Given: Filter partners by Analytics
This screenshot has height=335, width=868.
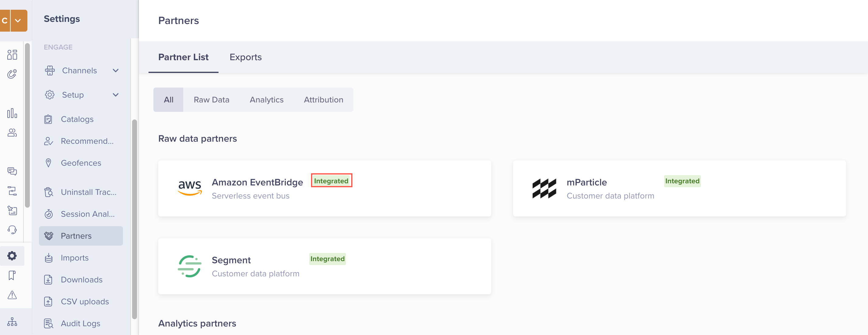Looking at the screenshot, I should point(266,100).
